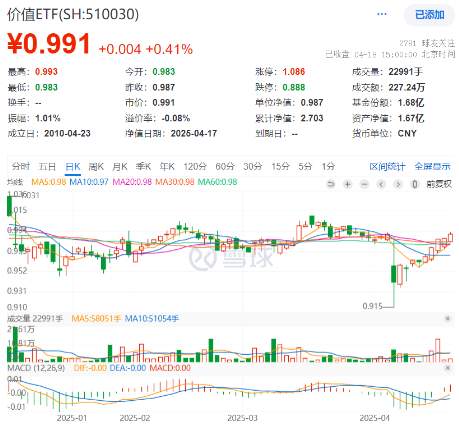Click the 成交量 22991手 value
Viewport: 459px width, 428px height.
tap(406, 72)
